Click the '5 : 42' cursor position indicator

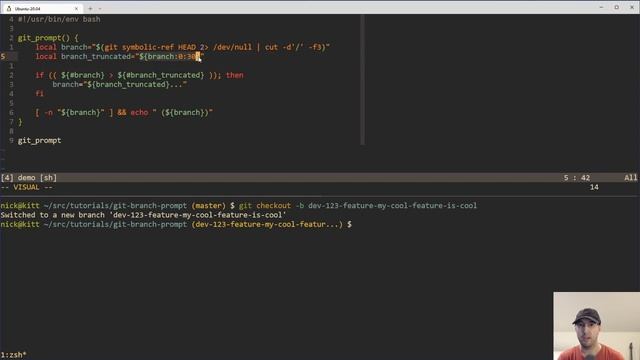577,178
